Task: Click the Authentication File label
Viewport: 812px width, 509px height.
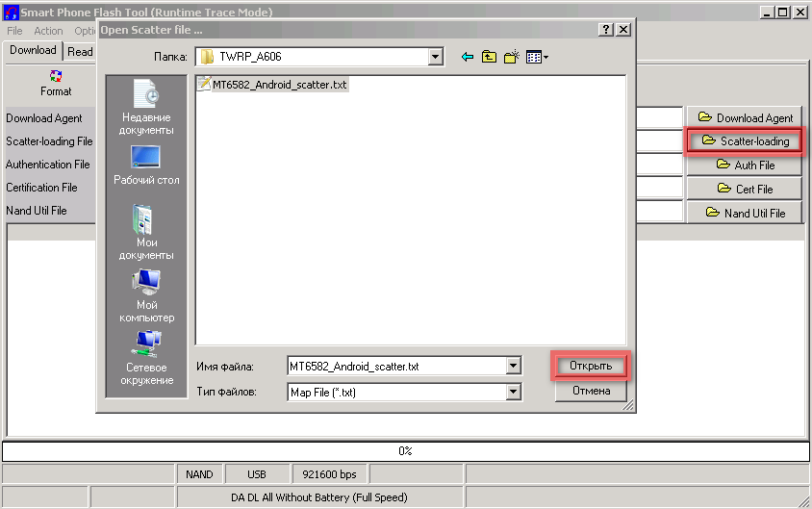Action: click(48, 165)
